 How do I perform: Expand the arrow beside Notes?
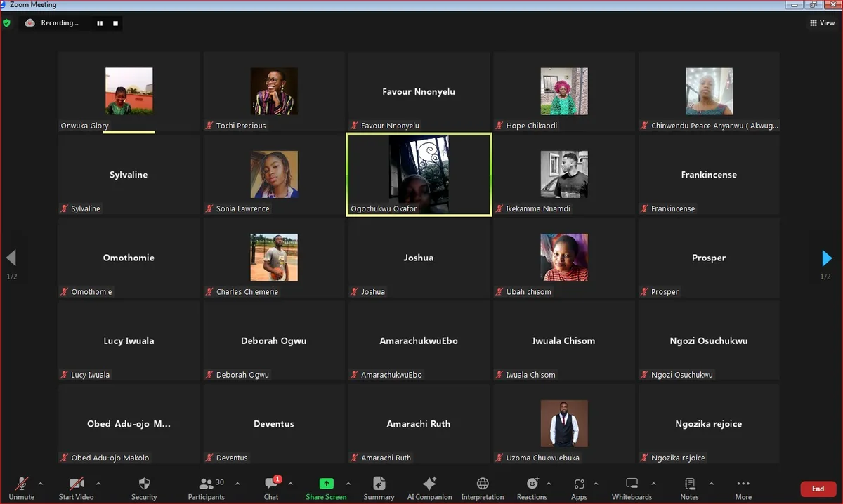click(711, 483)
